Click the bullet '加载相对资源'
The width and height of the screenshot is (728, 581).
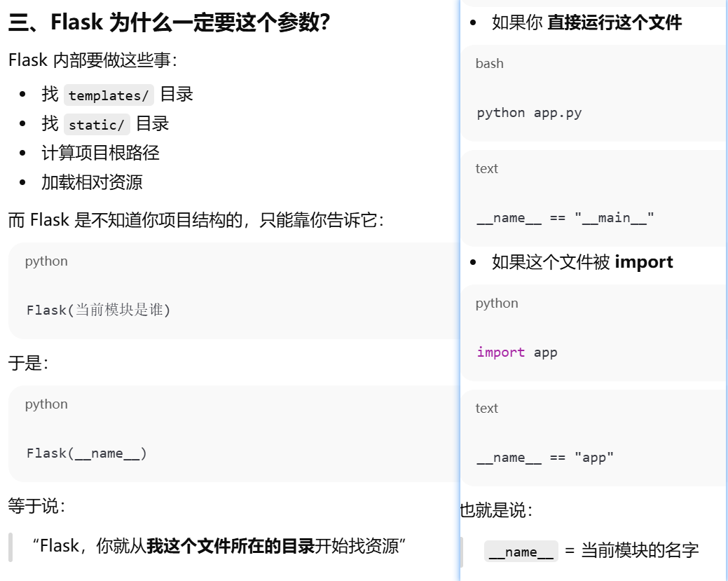(x=92, y=182)
